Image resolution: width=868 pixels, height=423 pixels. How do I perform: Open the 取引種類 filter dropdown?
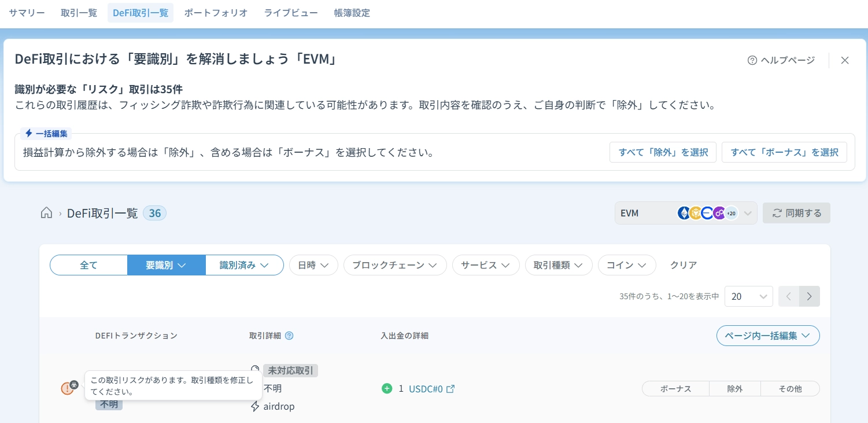[x=559, y=265]
